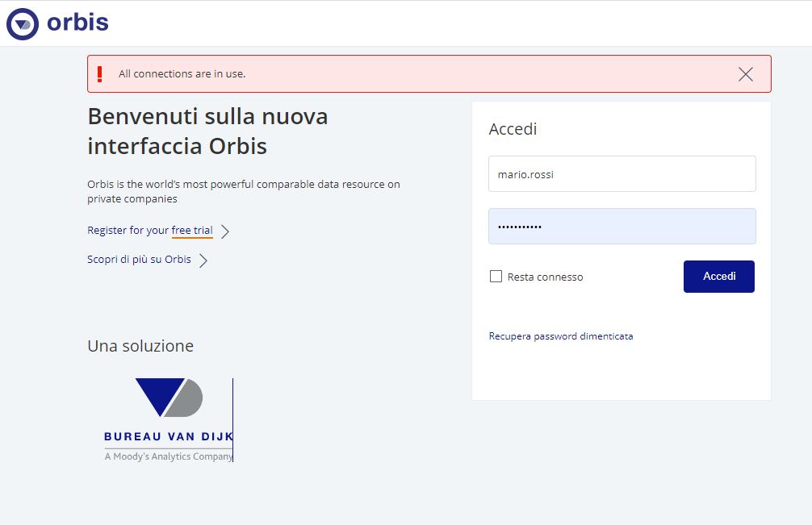Click 'A Moody's Analytics Company' tagline
This screenshot has height=525, width=812.
168,456
